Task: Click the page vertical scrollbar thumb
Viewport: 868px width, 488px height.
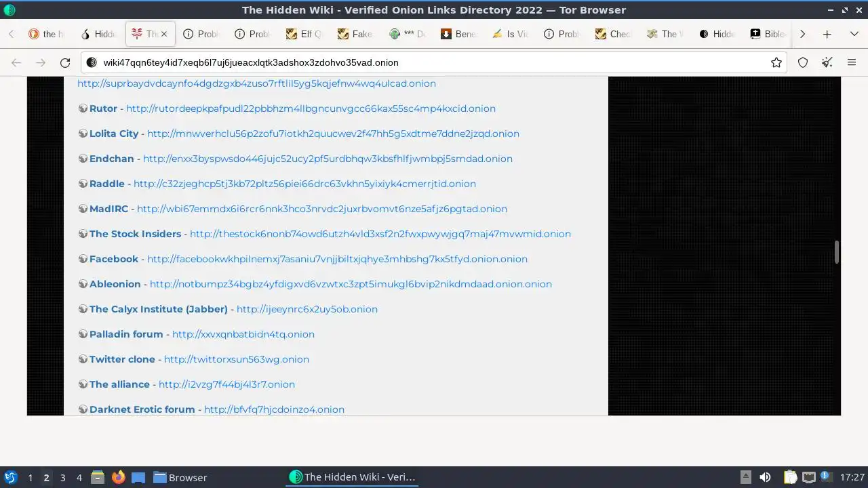Action: (x=837, y=252)
